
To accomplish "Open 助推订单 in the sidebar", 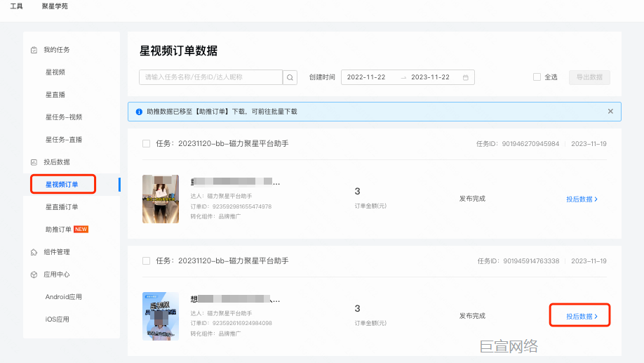I will (x=58, y=230).
